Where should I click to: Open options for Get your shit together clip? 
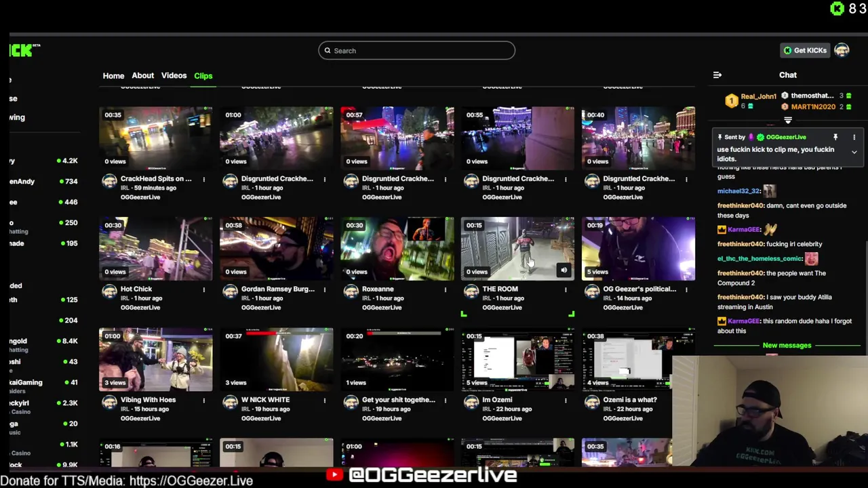pyautogui.click(x=445, y=400)
